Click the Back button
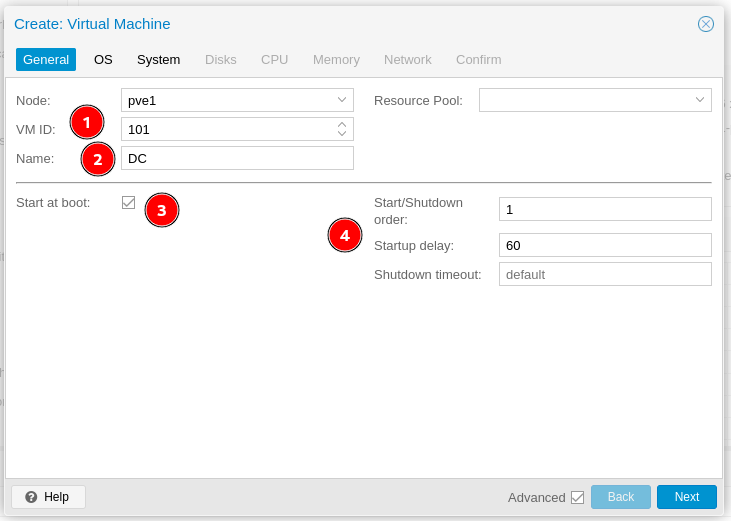Viewport: 731px width, 521px height. point(621,497)
